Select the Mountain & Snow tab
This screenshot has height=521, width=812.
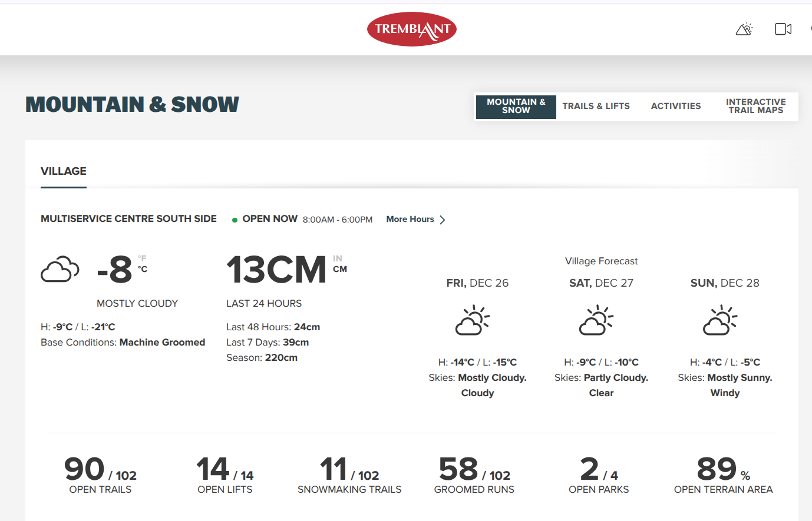(x=516, y=107)
